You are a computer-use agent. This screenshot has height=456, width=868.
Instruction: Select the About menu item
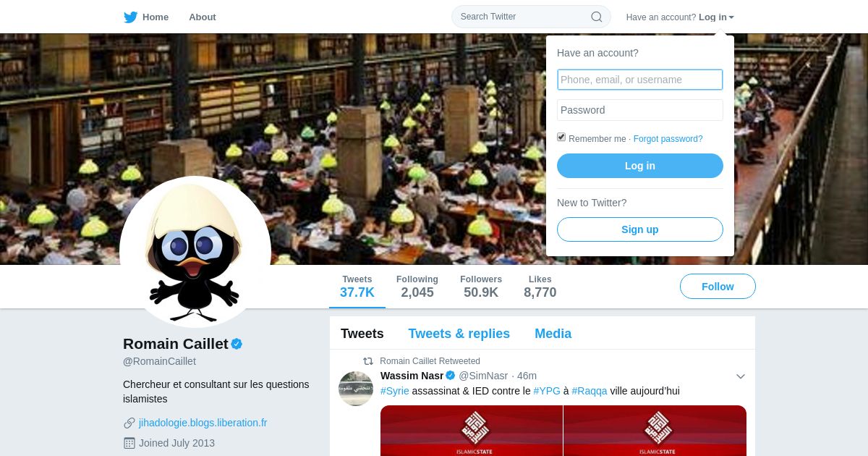pos(203,17)
